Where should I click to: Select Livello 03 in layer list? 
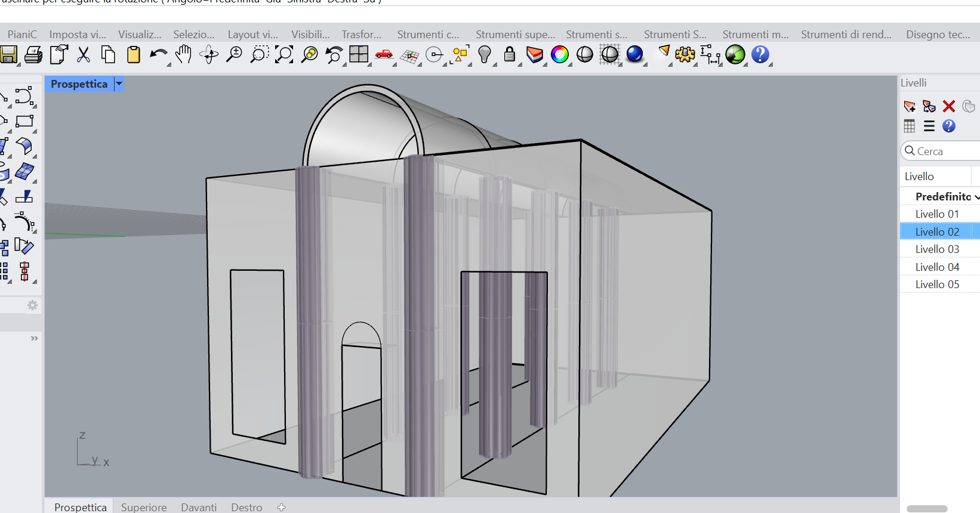(x=937, y=249)
